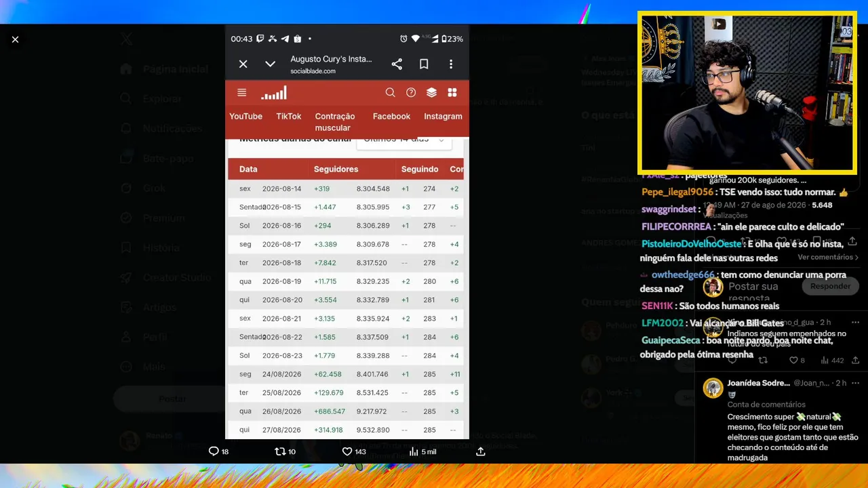Click the play icon at top of webcam overlay
The image size is (868, 488).
click(x=719, y=24)
